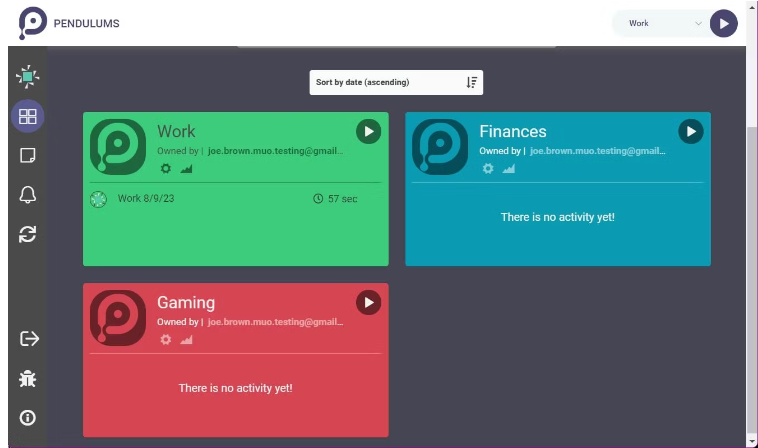The image size is (758, 448).
Task: Click the clock icon beside 57 sec
Action: coord(318,199)
